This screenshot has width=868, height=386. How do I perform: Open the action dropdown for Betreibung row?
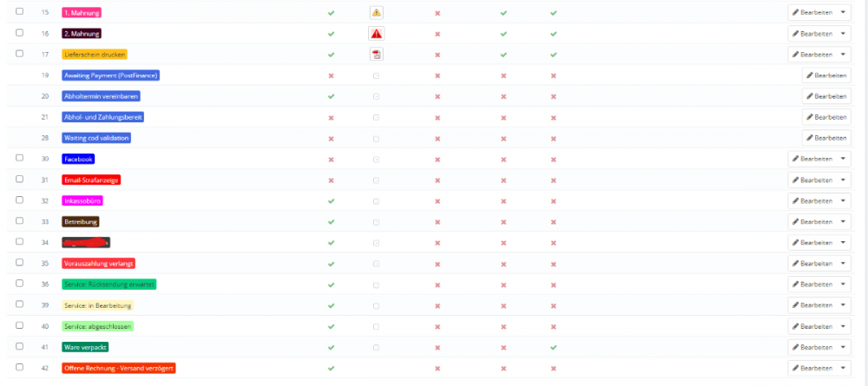click(845, 222)
